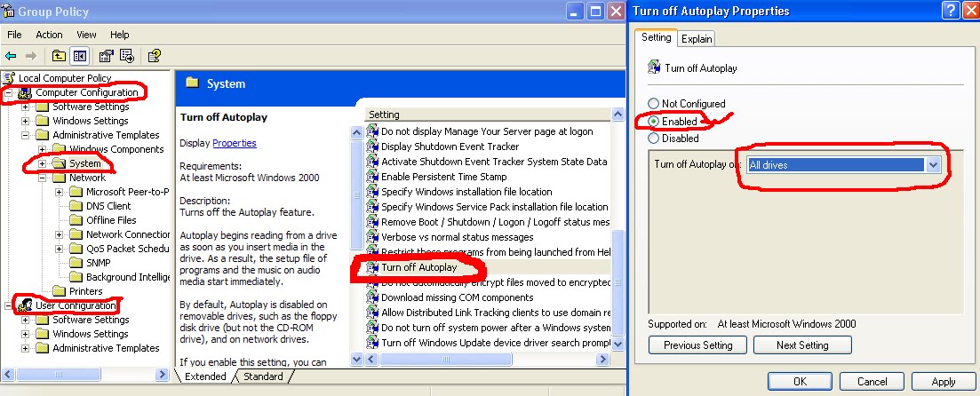Click the Help toolbar icon with question mark
The height and width of the screenshot is (396, 980).
click(x=155, y=56)
